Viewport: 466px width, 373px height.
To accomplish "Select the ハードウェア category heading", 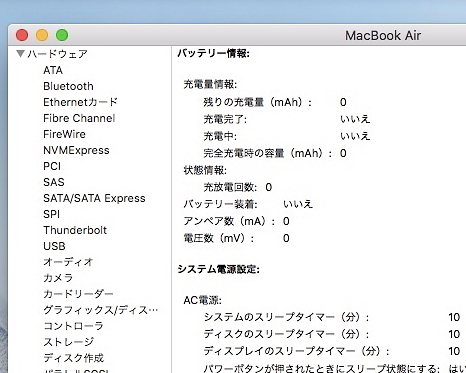I will pos(58,54).
